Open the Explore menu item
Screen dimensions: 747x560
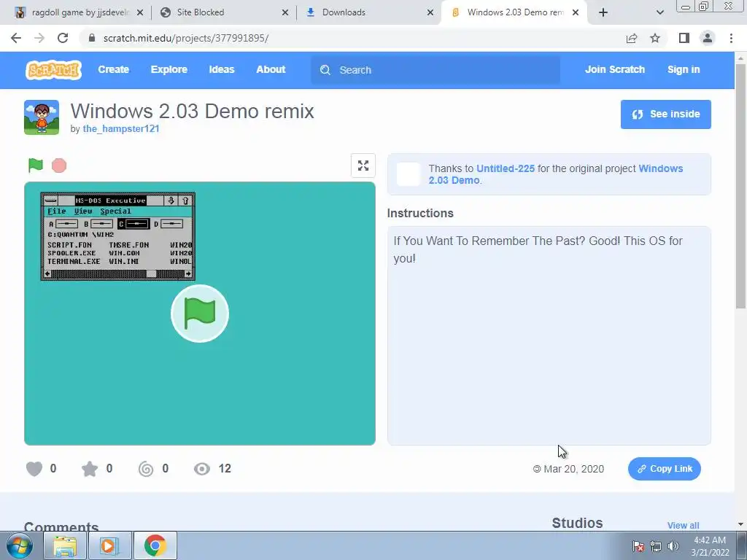tap(169, 69)
